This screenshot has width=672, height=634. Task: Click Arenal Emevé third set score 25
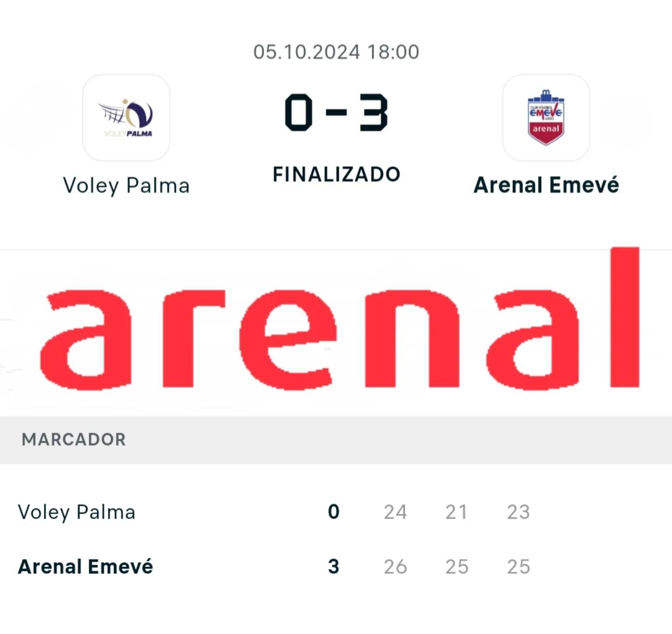point(518,567)
